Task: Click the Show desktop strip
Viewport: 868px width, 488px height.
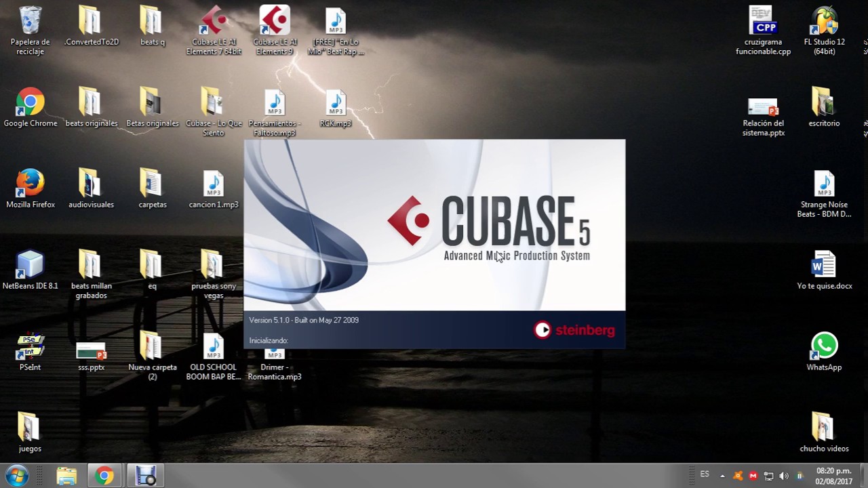Action: click(x=863, y=476)
